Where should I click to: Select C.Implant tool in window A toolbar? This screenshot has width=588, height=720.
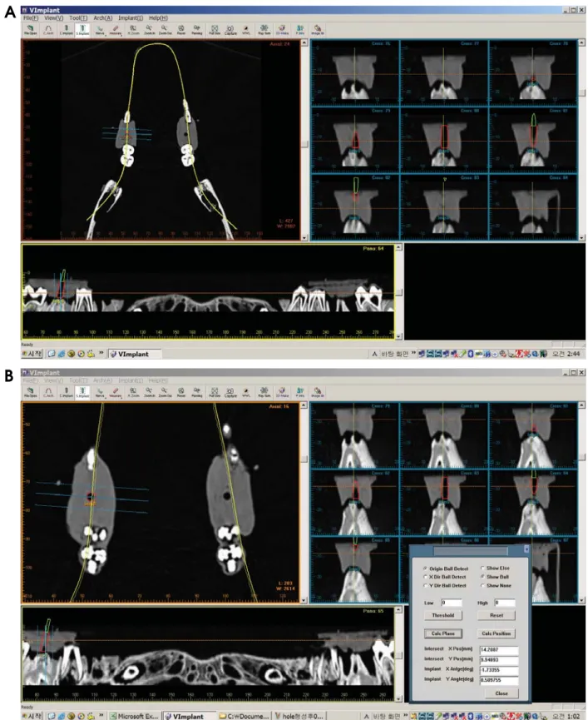[x=66, y=30]
